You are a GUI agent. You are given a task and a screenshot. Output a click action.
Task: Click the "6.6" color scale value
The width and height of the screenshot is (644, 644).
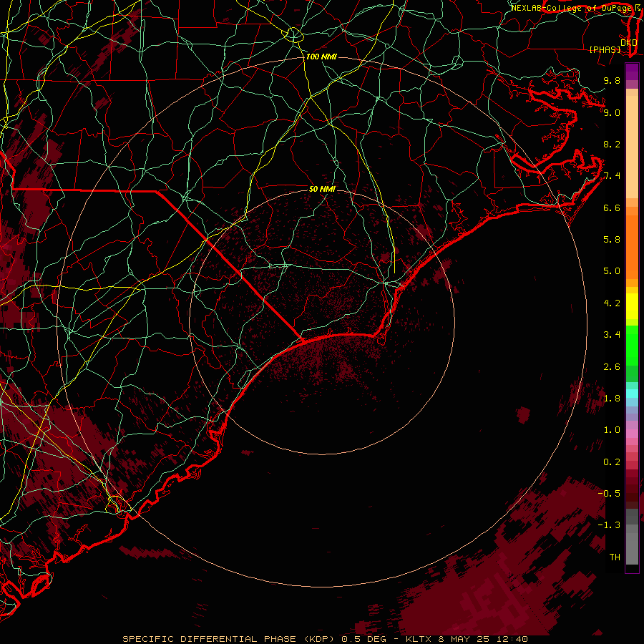(612, 208)
